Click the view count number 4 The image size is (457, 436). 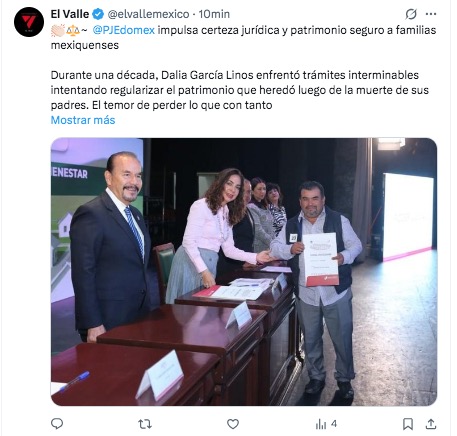click(334, 424)
